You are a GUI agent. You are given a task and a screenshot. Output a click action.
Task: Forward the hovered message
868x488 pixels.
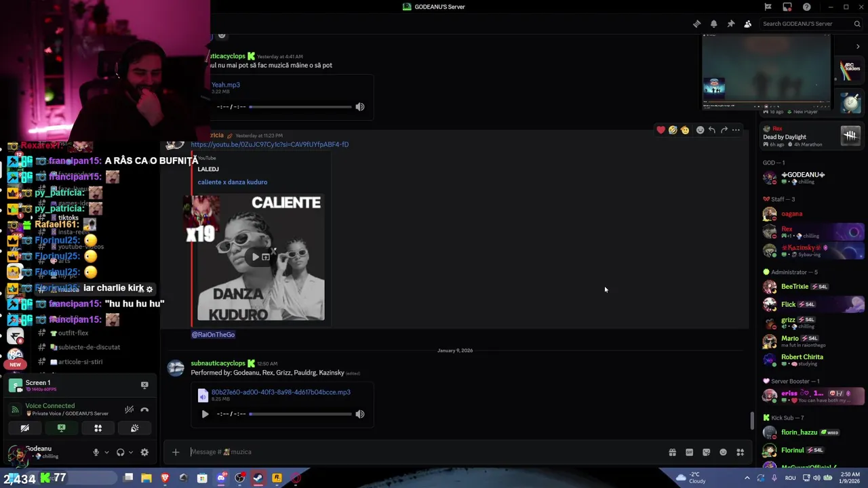pos(724,130)
